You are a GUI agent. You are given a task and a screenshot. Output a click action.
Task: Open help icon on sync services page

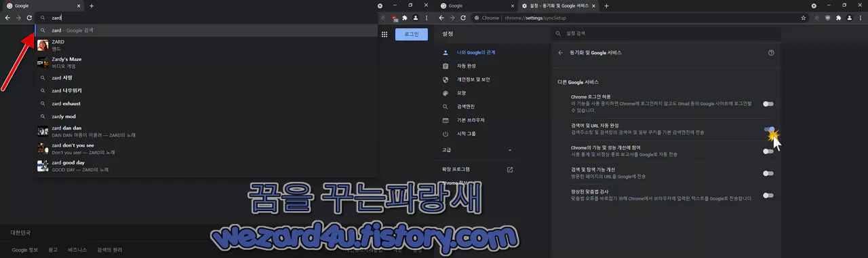click(x=771, y=52)
